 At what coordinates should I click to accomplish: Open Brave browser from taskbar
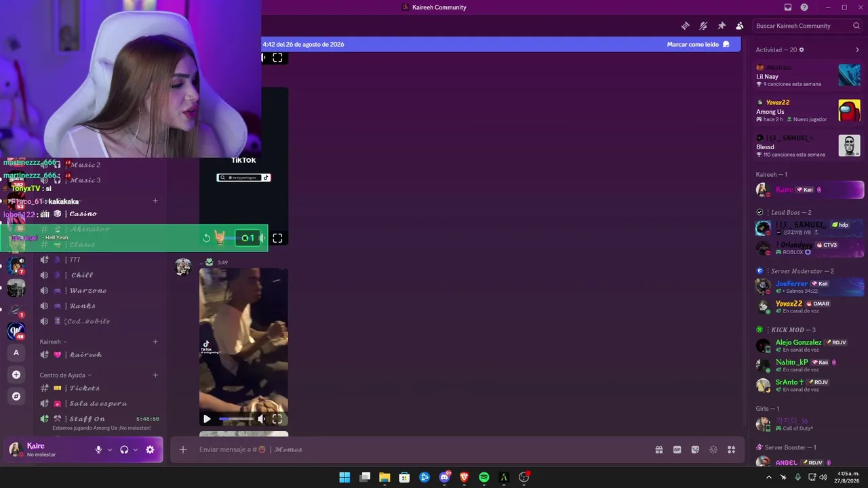coord(464,477)
